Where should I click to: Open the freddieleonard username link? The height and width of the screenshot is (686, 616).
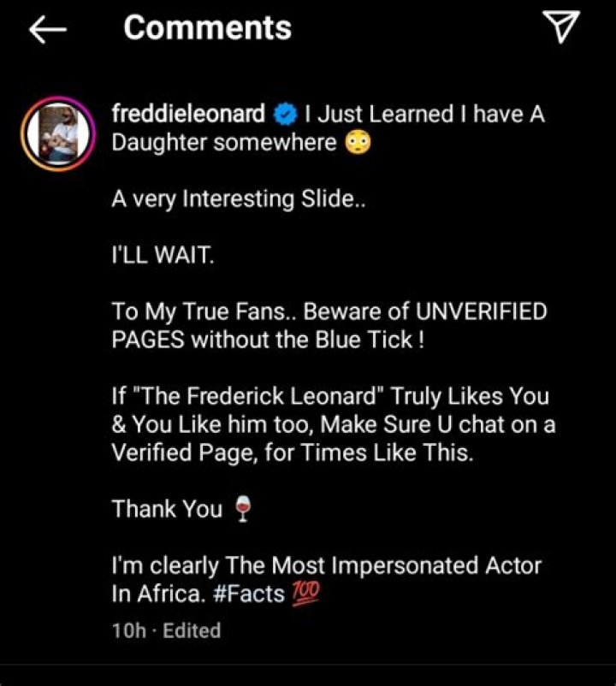tap(190, 115)
